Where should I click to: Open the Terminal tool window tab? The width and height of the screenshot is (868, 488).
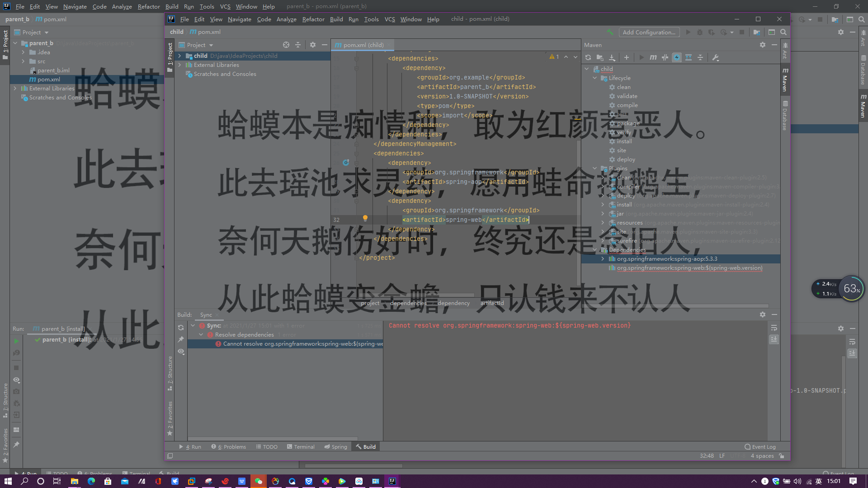click(301, 447)
